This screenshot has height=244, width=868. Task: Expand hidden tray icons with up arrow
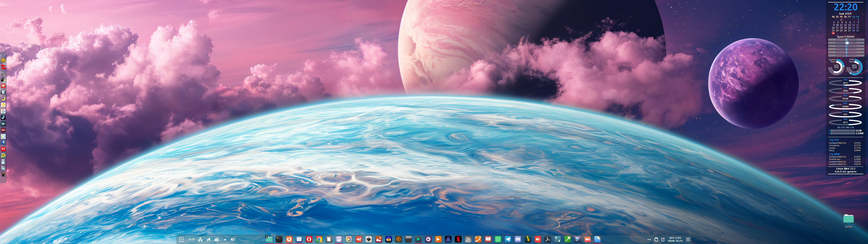tap(225, 240)
